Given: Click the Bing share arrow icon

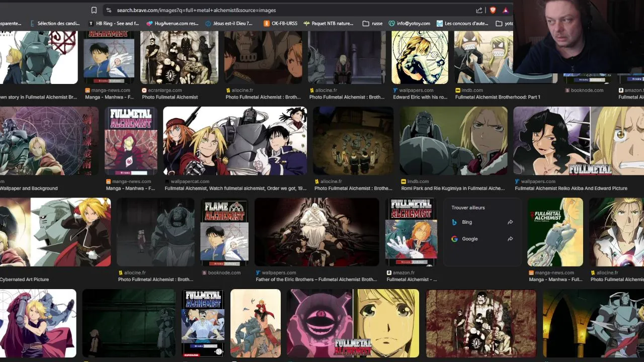Looking at the screenshot, I should click(510, 222).
